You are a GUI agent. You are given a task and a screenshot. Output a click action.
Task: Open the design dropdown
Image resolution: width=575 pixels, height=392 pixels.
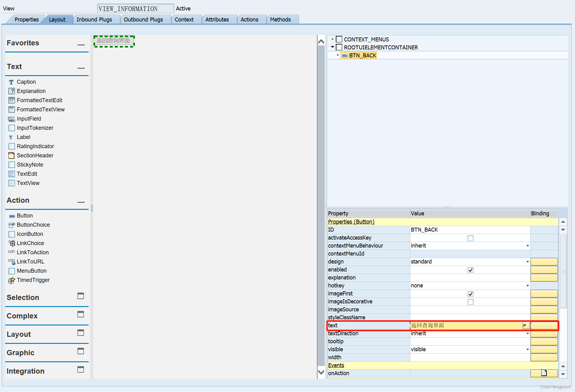coord(527,262)
